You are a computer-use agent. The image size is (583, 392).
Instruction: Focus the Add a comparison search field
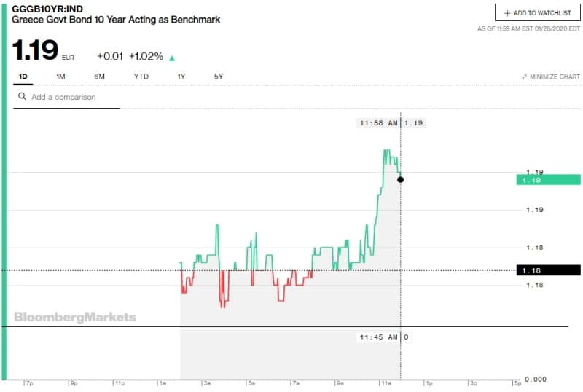coord(66,97)
